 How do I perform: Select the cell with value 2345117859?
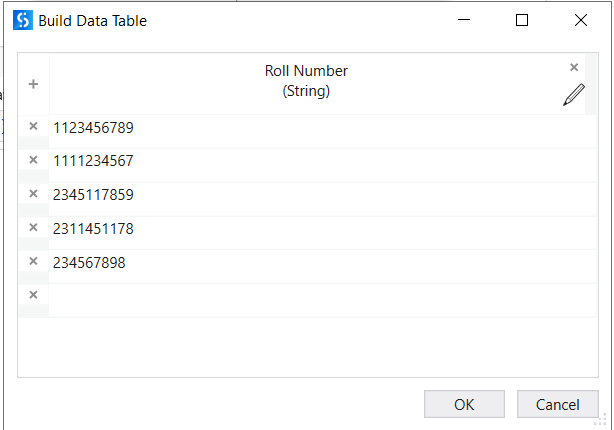pyautogui.click(x=93, y=195)
